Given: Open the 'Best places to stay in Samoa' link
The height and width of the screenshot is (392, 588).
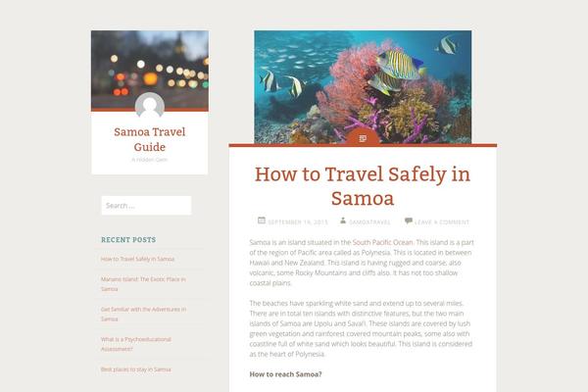Looking at the screenshot, I should point(136,369).
